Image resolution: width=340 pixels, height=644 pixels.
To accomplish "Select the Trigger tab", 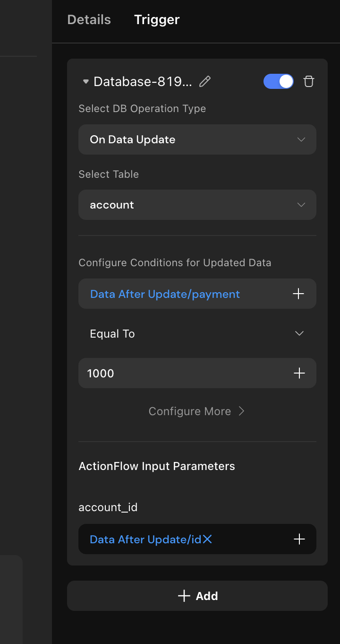I will (x=157, y=20).
